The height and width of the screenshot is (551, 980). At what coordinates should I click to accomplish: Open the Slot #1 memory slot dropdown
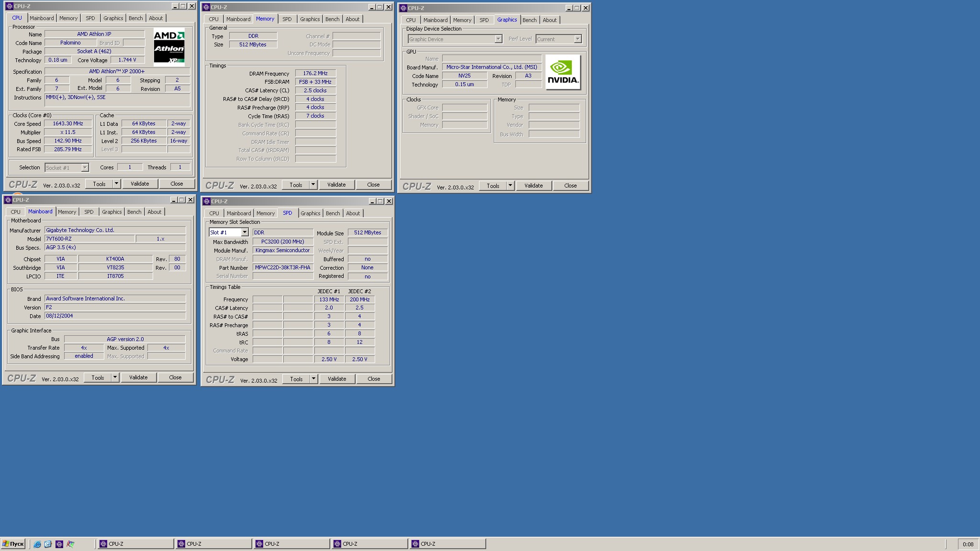245,232
